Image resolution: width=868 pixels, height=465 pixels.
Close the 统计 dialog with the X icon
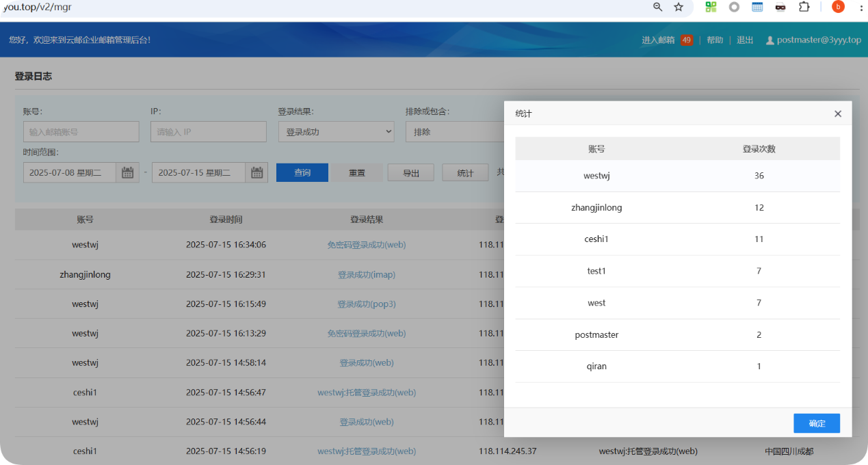coord(838,114)
